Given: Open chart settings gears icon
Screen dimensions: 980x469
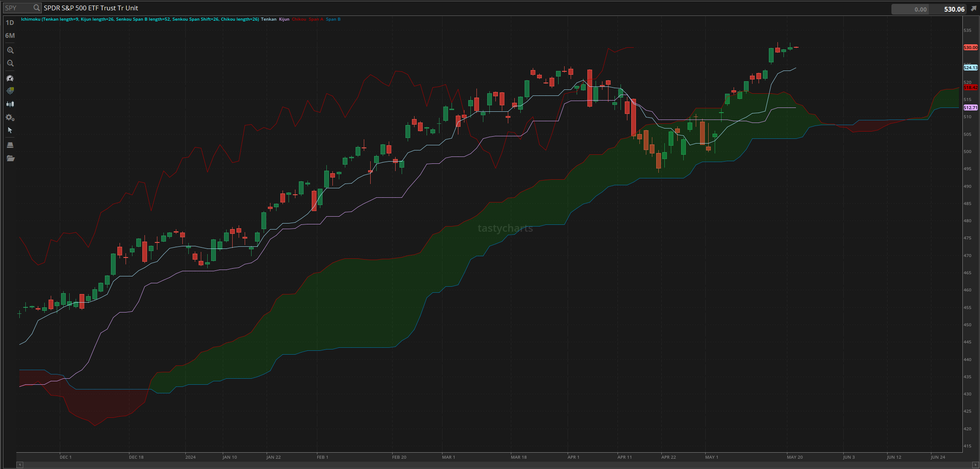Looking at the screenshot, I should (10, 117).
